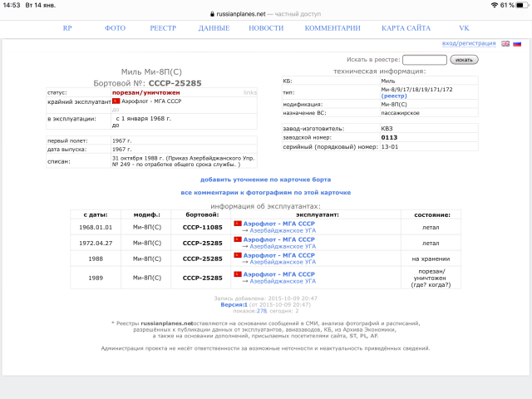
Task: Click the искать search button
Action: (x=464, y=60)
